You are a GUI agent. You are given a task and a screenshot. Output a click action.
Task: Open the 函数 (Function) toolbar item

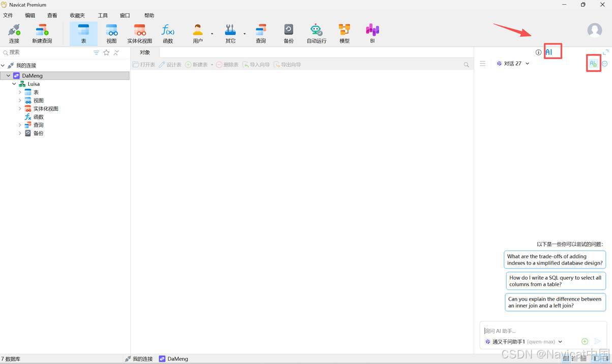[168, 34]
